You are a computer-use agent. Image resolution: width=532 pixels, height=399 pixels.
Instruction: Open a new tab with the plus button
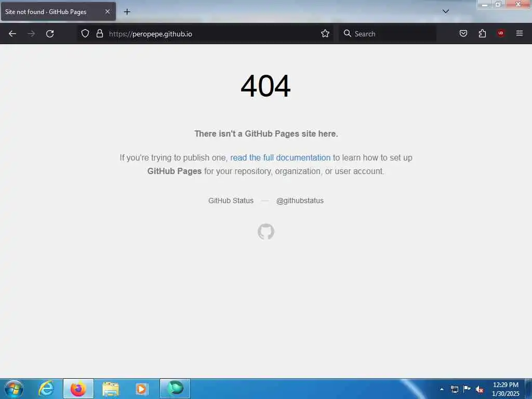[127, 12]
